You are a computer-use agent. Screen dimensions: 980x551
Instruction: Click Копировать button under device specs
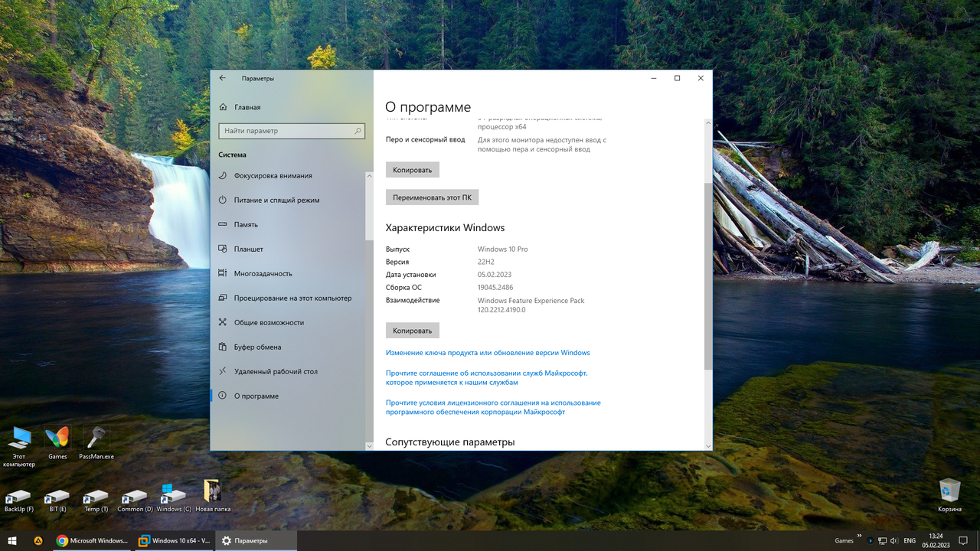pos(412,170)
